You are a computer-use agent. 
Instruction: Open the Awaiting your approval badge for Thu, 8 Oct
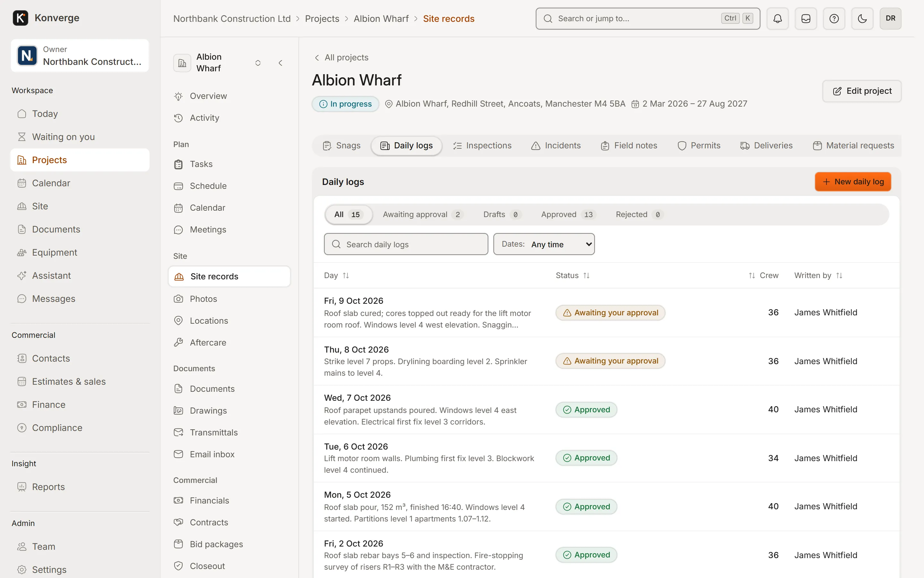pyautogui.click(x=610, y=361)
